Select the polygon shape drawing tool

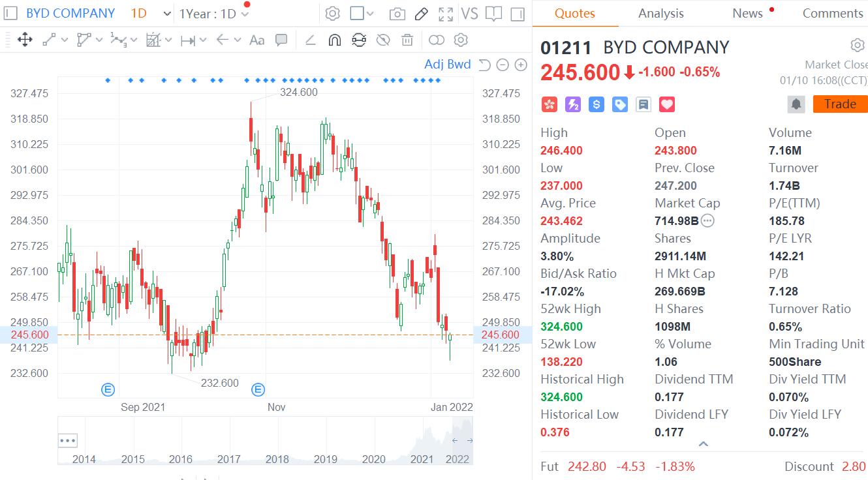click(x=84, y=40)
